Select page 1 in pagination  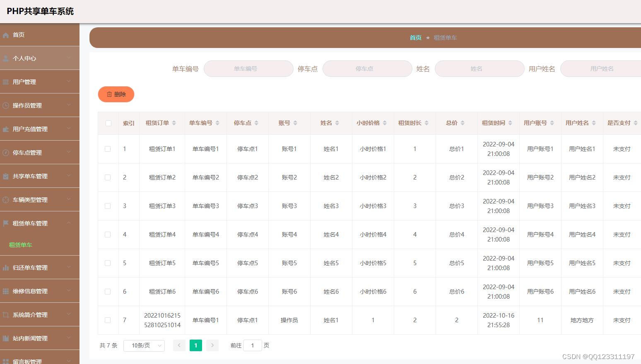(x=196, y=345)
